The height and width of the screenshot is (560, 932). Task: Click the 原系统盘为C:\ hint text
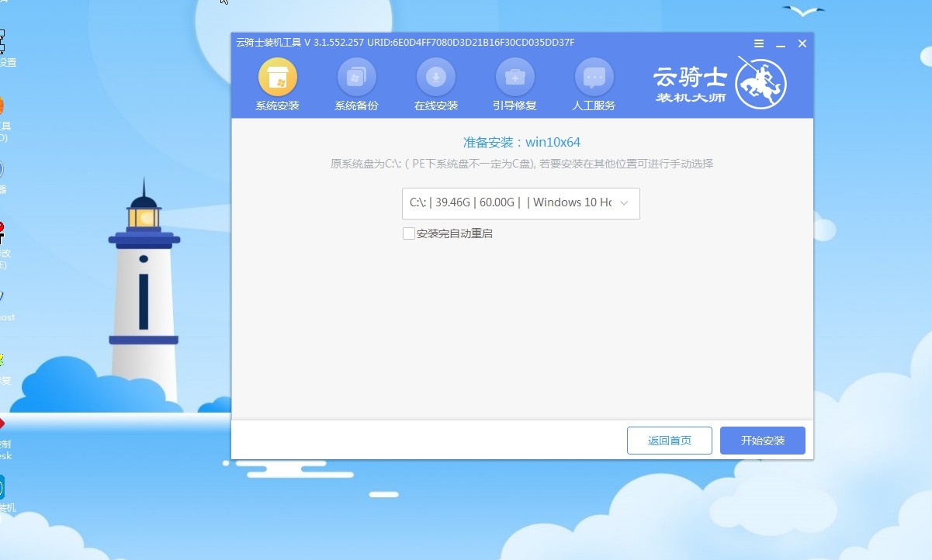(x=521, y=164)
